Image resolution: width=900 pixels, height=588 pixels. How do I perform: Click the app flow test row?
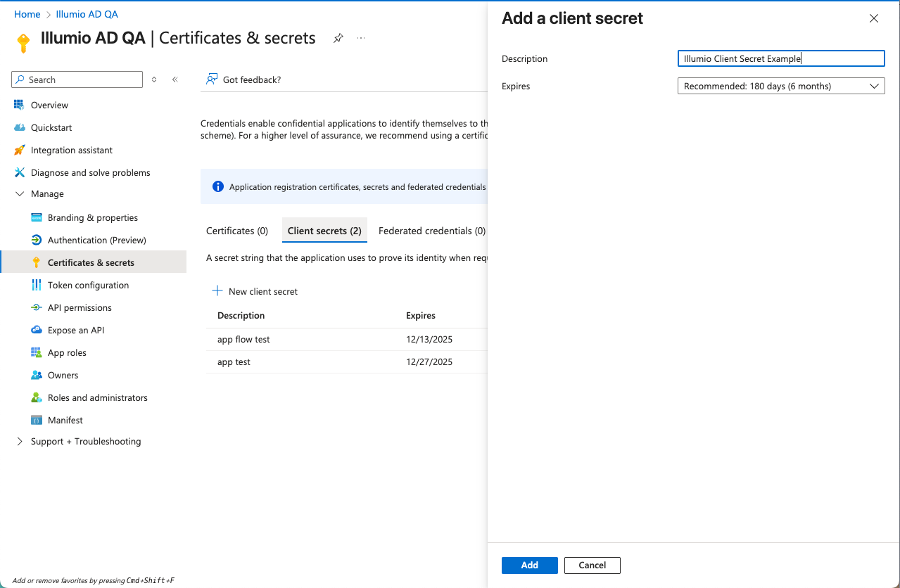[x=346, y=339]
